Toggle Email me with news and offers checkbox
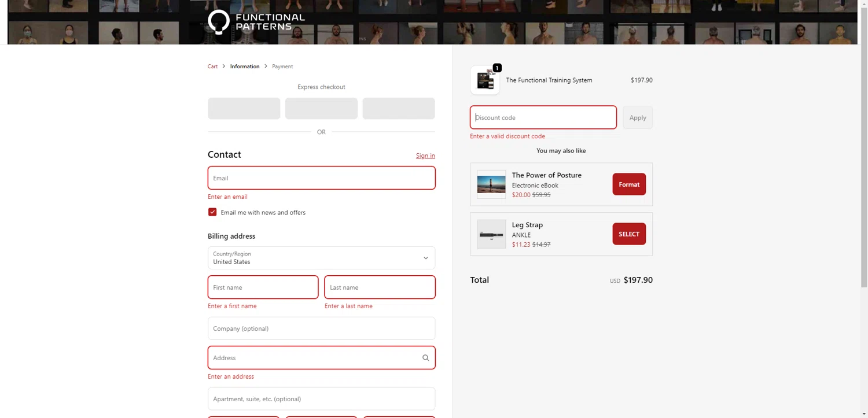 pos(212,212)
